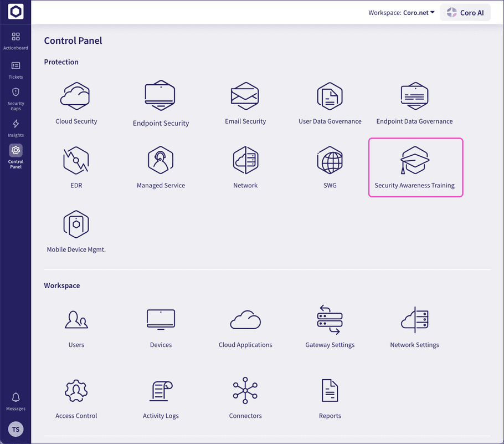Viewport: 504px width, 444px height.
Task: Open Mobile Device Mgmt. settings
Action: 76,230
